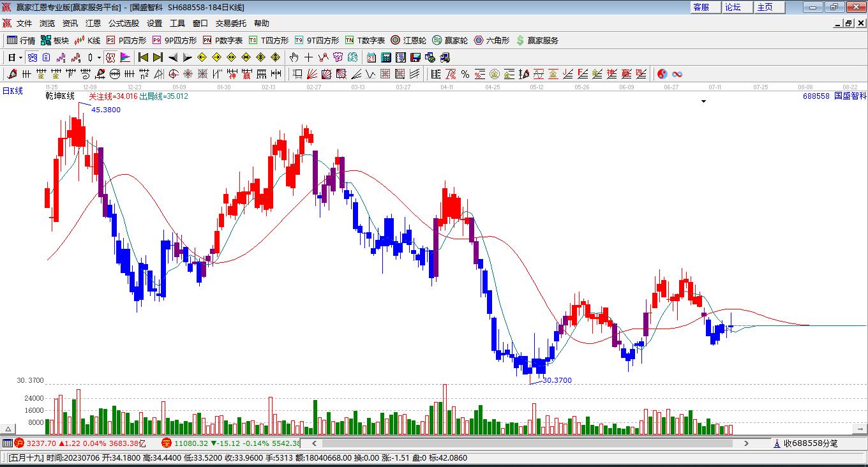Screen dimensions: 868x467
Task: Click the black left-pointing triangle icon
Action: [172, 57]
